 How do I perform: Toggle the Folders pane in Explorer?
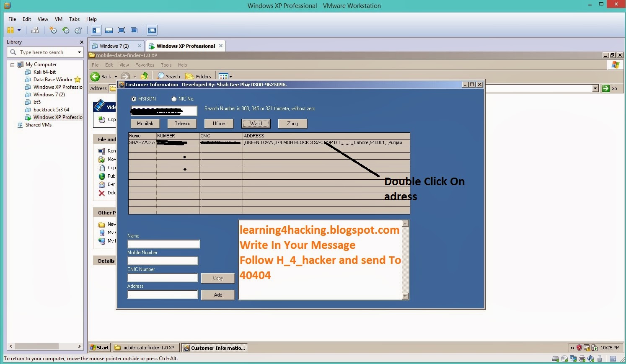click(198, 76)
